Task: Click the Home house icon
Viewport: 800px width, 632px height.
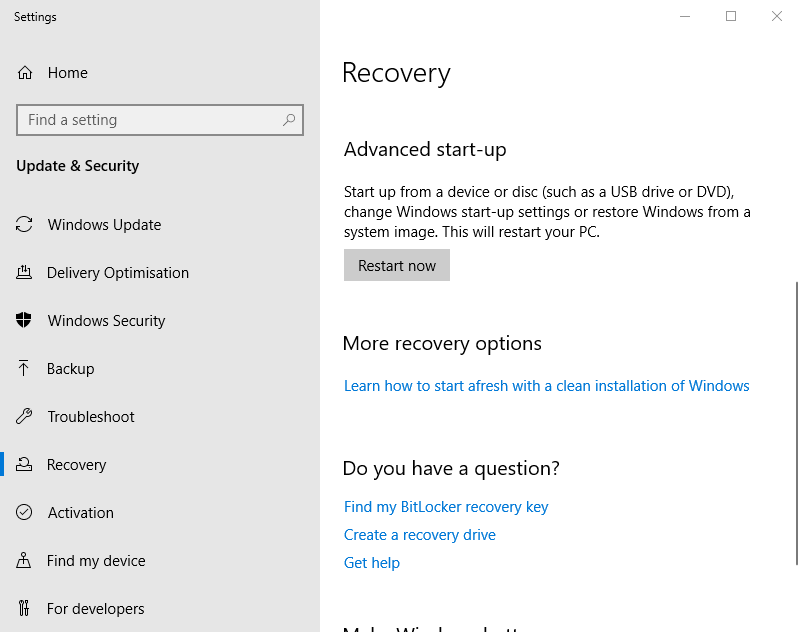Action: point(25,73)
